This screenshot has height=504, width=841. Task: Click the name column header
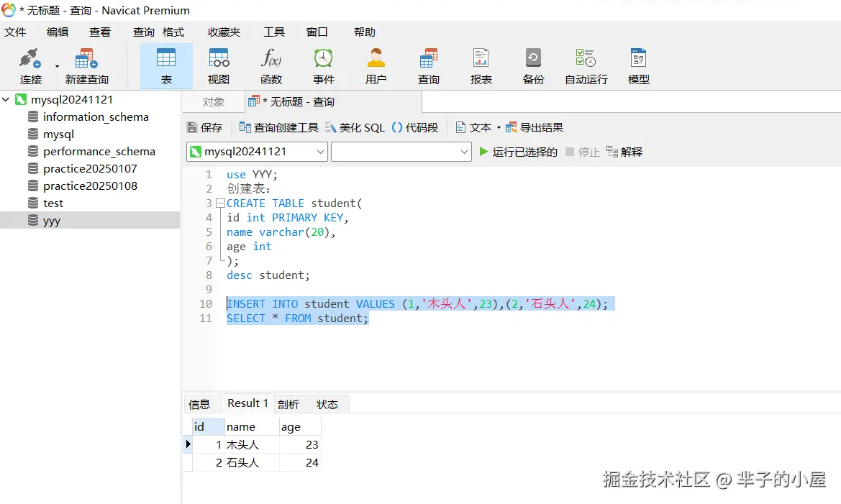[x=252, y=427]
